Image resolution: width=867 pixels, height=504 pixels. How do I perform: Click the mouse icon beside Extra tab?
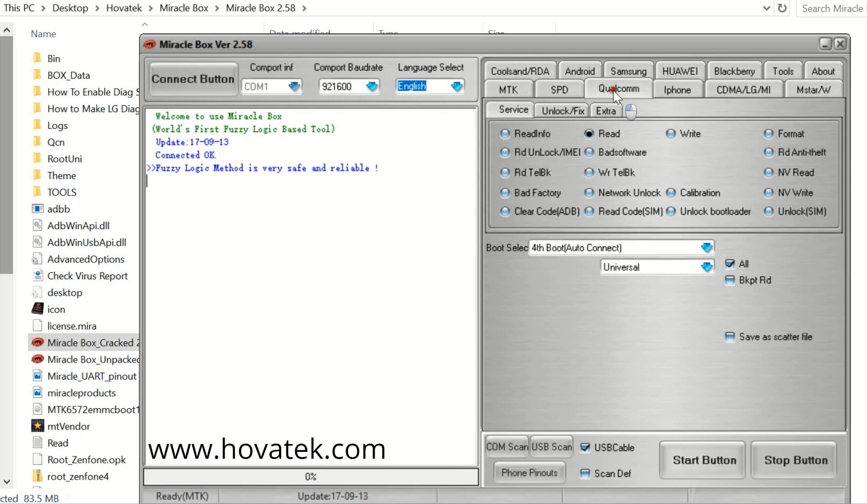pyautogui.click(x=631, y=111)
